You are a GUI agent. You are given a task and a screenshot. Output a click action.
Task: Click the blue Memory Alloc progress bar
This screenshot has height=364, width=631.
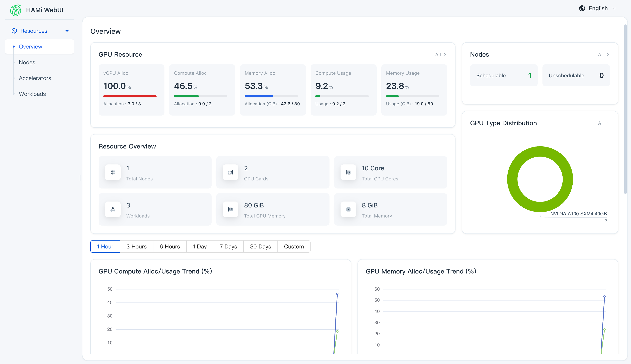point(259,96)
